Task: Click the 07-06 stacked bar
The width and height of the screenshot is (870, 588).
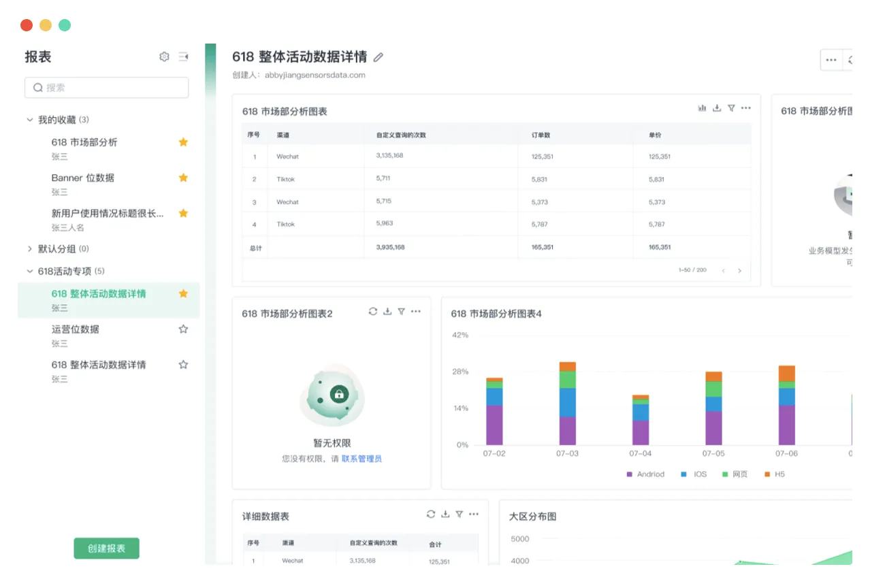Action: pos(787,405)
